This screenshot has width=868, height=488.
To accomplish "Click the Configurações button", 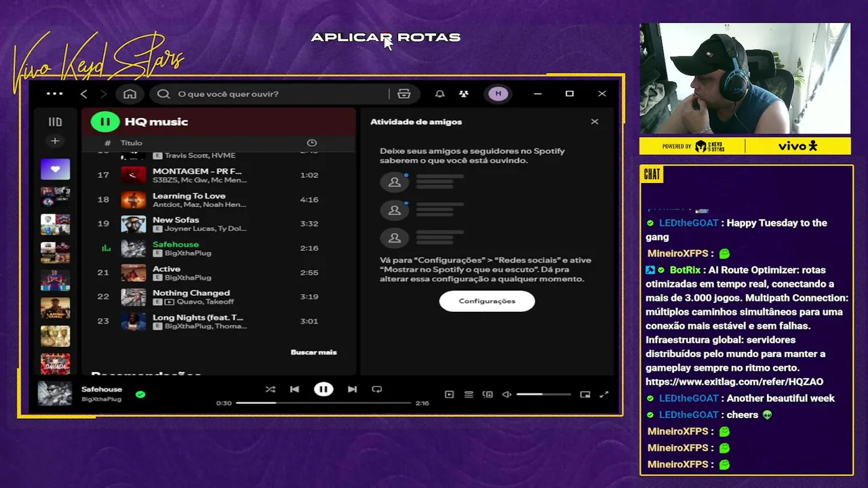I will 487,301.
